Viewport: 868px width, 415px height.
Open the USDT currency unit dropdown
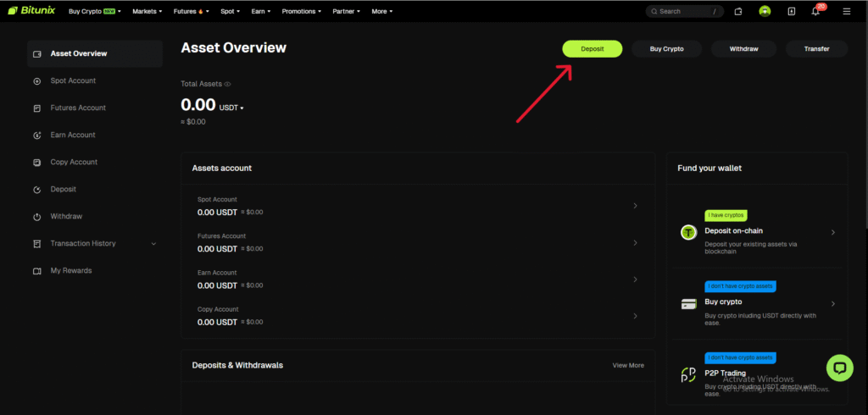[231, 108]
